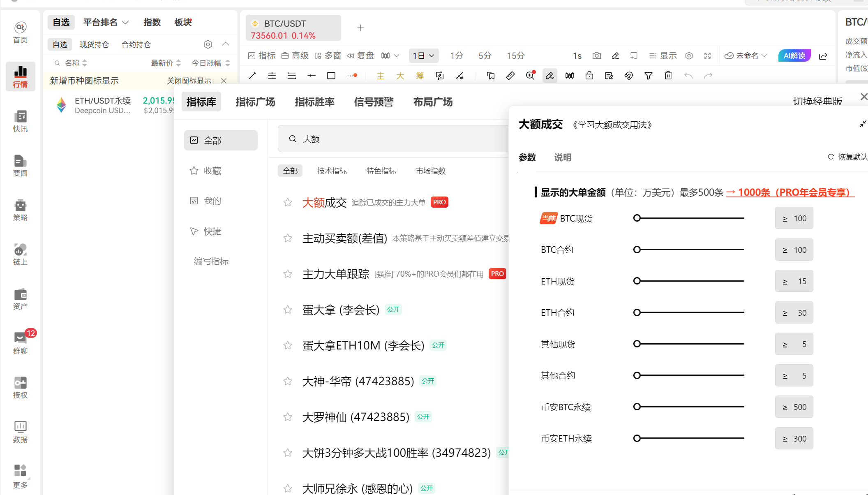Open the 数据 data sidebar icon
Viewport: 868px width, 495px height.
point(20,432)
